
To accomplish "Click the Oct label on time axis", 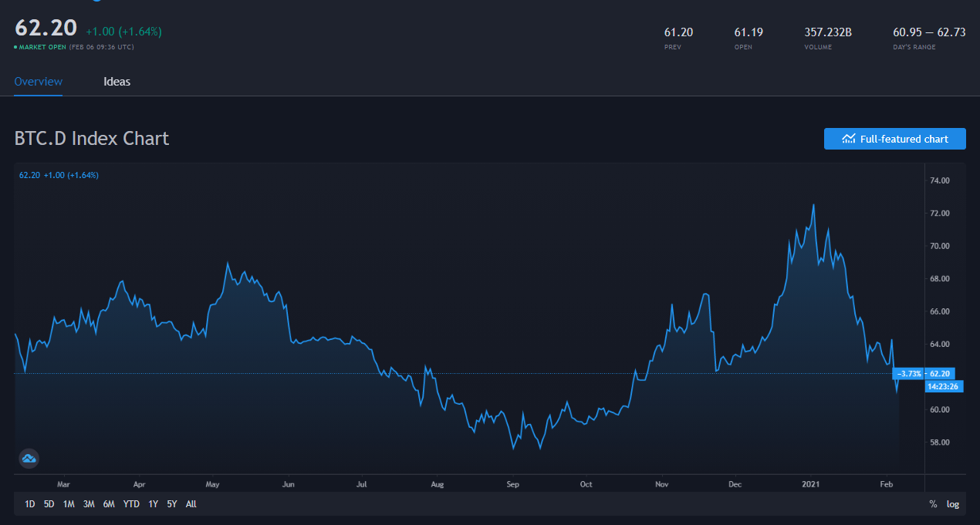I will point(586,484).
